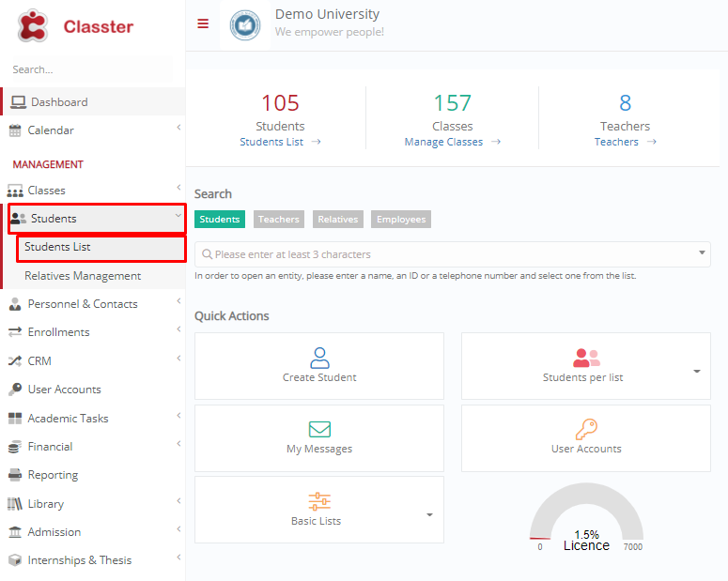Image resolution: width=728 pixels, height=581 pixels.
Task: Click the orange key icon in Quick Actions
Action: (x=586, y=429)
